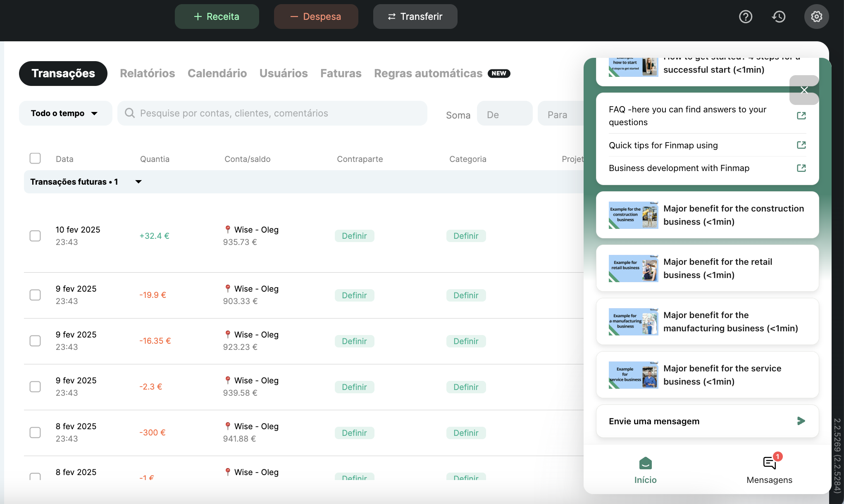Image resolution: width=844 pixels, height=504 pixels.
Task: Click Definir category on the +32.4 € row
Action: [x=466, y=236]
